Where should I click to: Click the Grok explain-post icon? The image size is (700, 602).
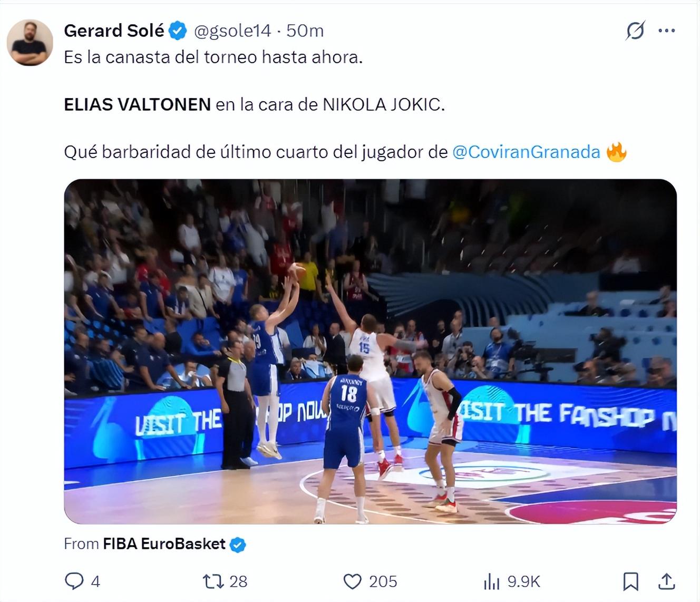[x=635, y=31]
